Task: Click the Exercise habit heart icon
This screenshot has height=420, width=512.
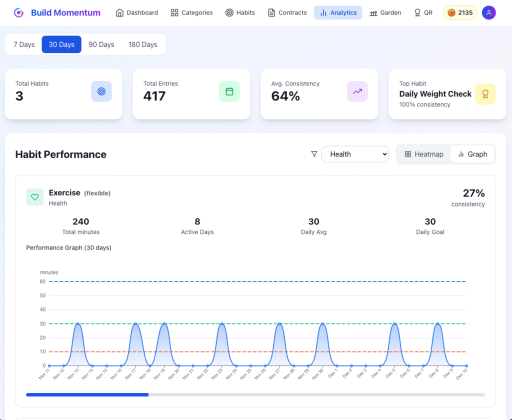Action: pyautogui.click(x=35, y=197)
